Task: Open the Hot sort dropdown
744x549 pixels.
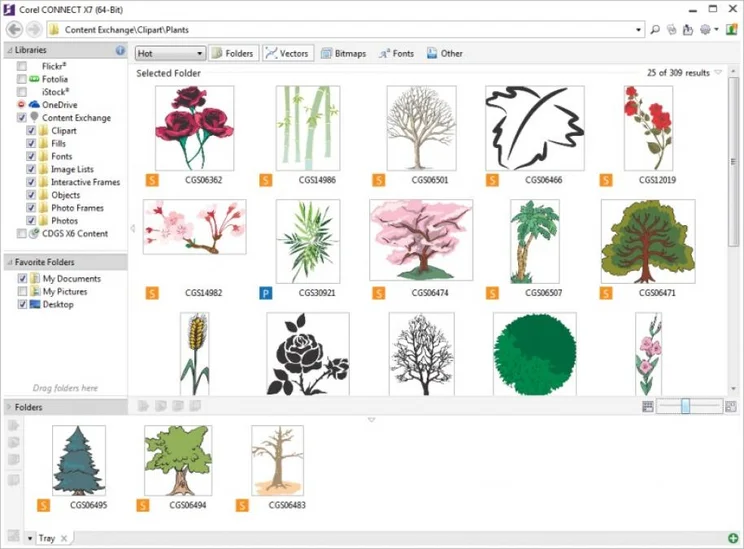Action: click(170, 53)
